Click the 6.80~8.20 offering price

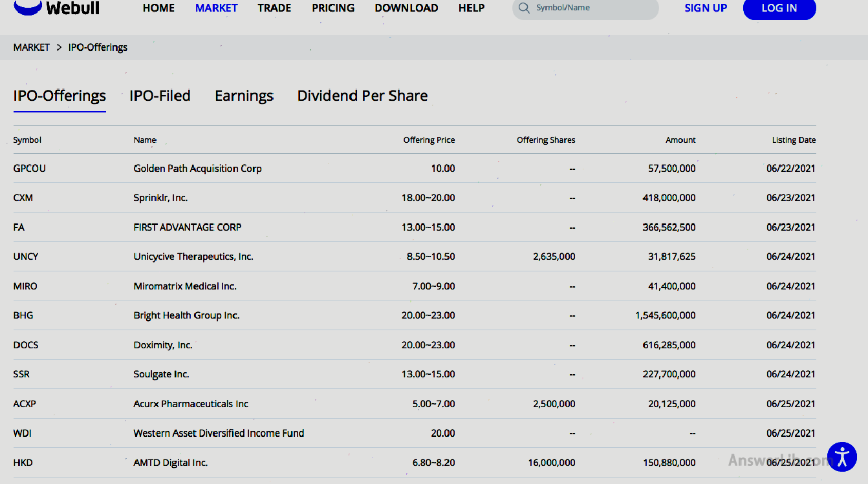(433, 463)
